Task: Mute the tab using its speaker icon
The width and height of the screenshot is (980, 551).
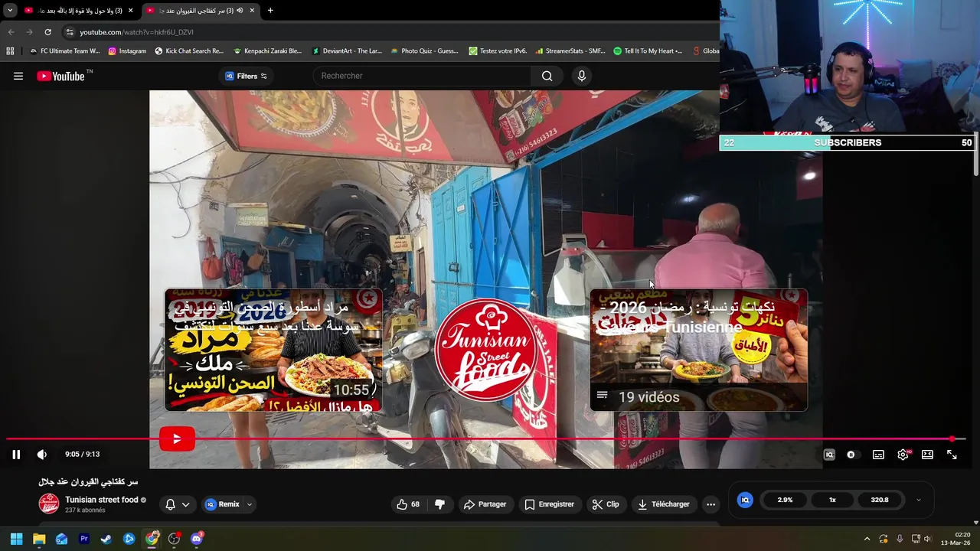Action: point(240,11)
